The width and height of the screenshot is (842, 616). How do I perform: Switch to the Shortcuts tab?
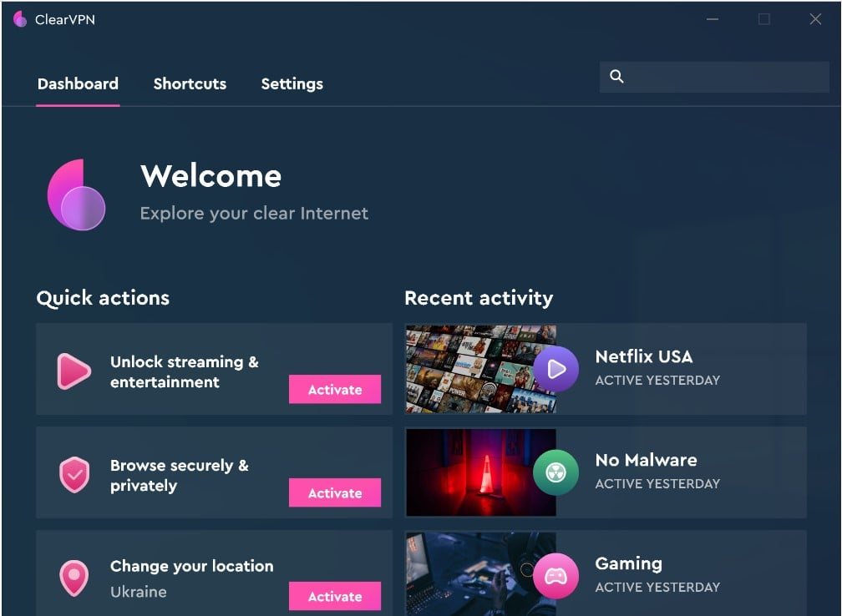(x=190, y=83)
